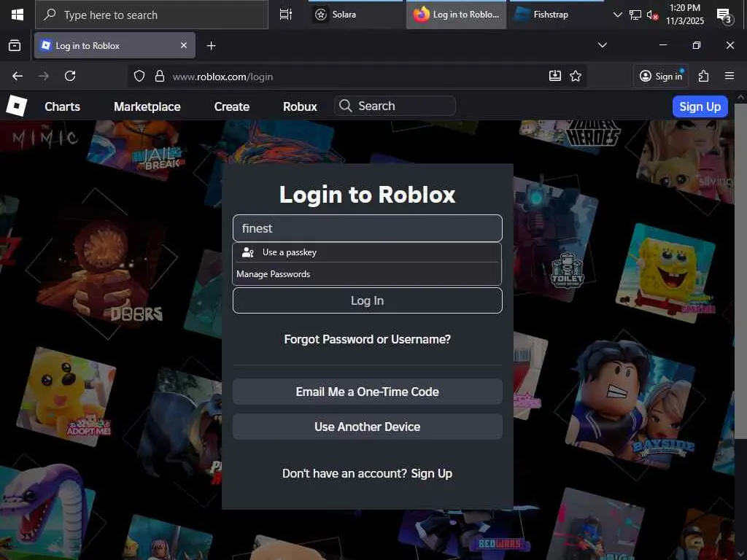Open tracking protection shield icon
The height and width of the screenshot is (560, 747).
tap(139, 76)
